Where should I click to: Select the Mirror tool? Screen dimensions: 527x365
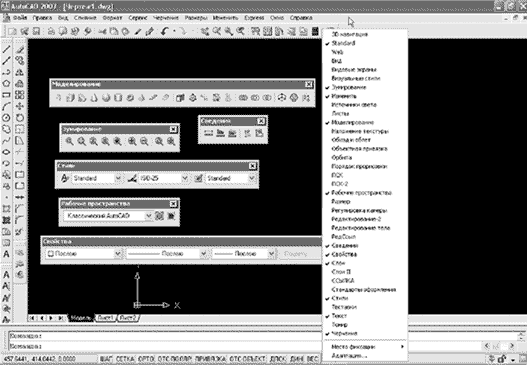coord(20,72)
